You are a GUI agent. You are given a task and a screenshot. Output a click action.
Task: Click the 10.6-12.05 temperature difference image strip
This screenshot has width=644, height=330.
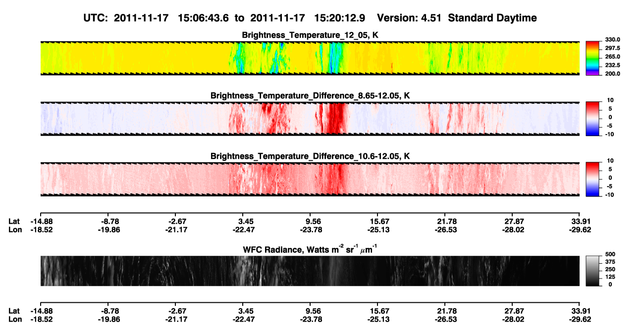tap(310, 179)
